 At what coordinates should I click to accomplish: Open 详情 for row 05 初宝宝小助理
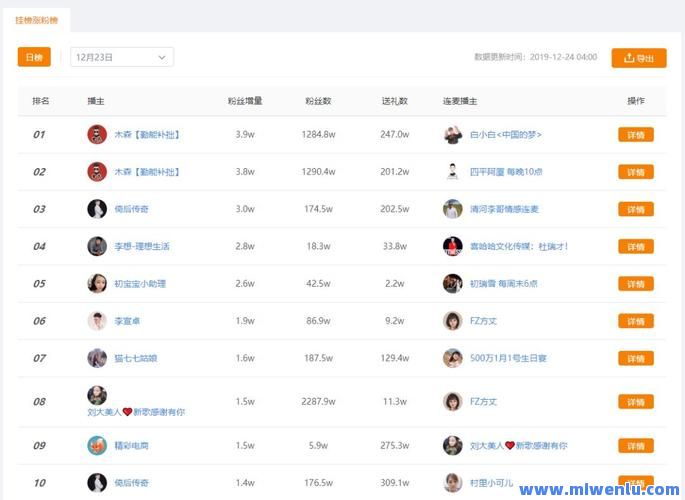pyautogui.click(x=635, y=283)
